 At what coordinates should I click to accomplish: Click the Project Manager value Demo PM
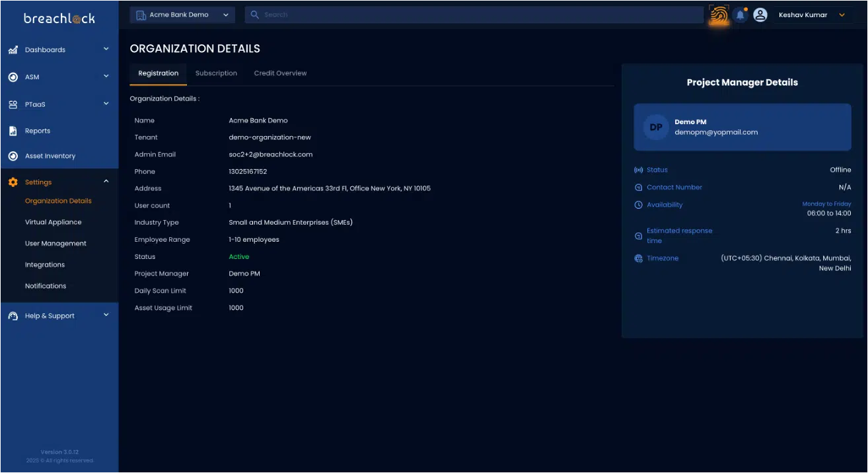tap(244, 273)
